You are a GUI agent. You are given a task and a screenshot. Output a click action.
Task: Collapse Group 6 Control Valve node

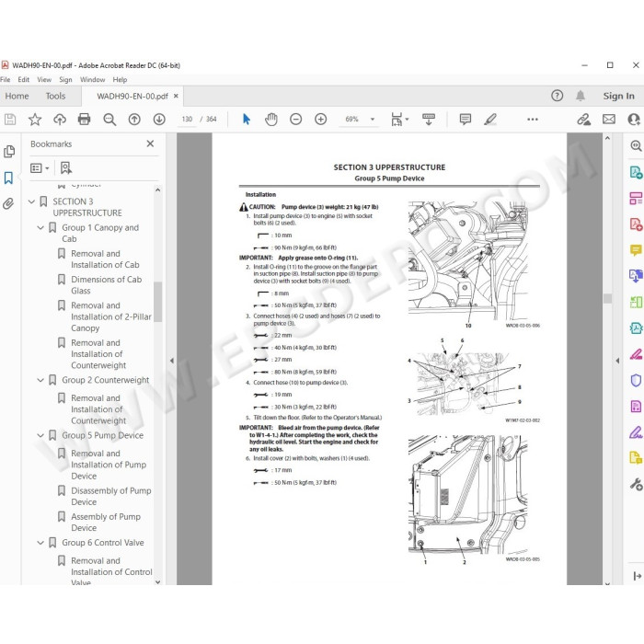click(40, 543)
